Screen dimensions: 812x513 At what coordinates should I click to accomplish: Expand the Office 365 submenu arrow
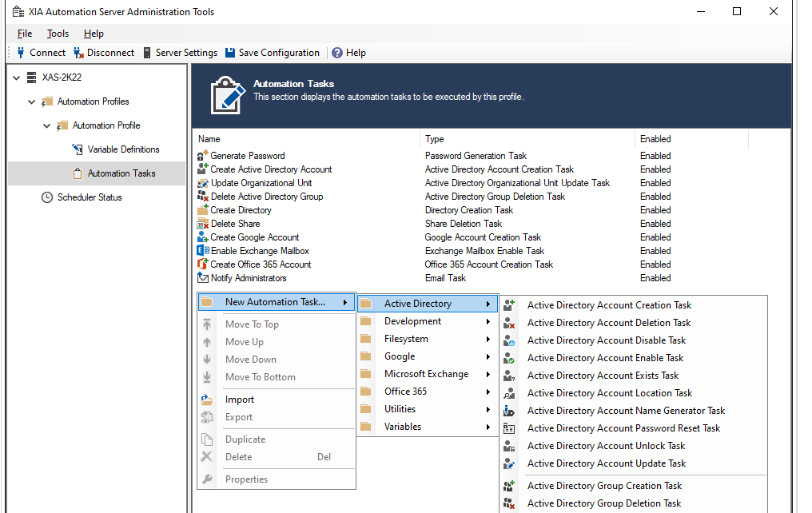[488, 392]
